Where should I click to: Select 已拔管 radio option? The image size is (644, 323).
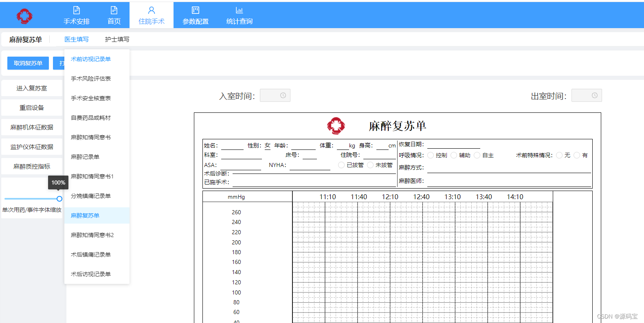click(341, 165)
